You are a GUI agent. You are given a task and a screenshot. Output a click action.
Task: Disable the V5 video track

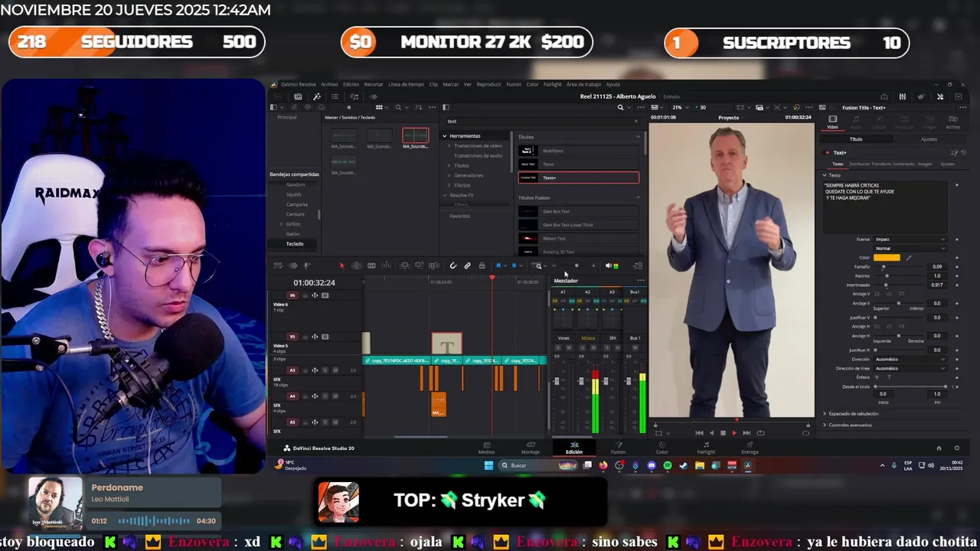[x=325, y=337]
